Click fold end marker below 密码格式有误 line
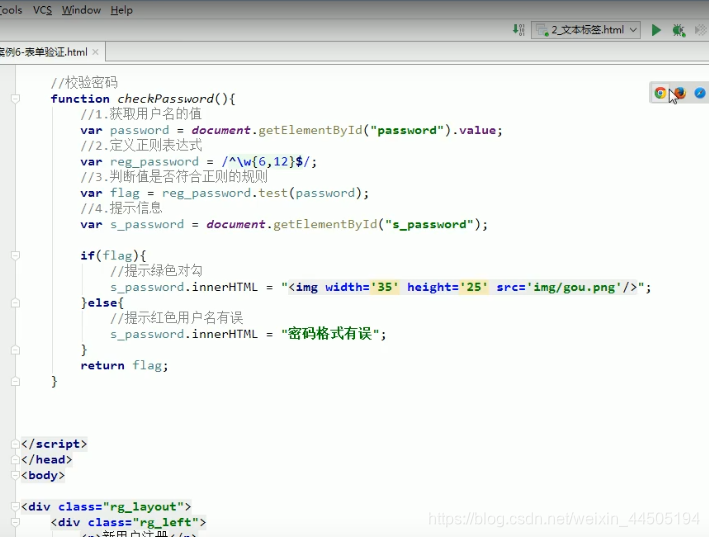Image resolution: width=709 pixels, height=537 pixels. 15,350
